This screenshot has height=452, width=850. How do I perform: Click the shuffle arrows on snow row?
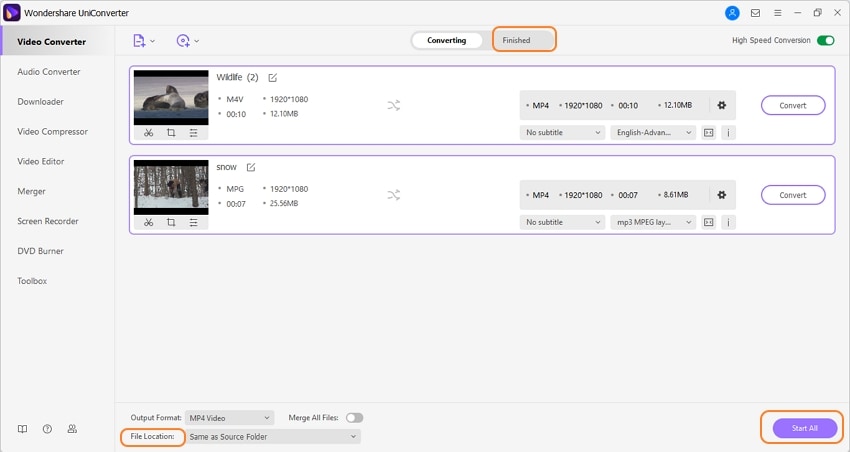394,195
